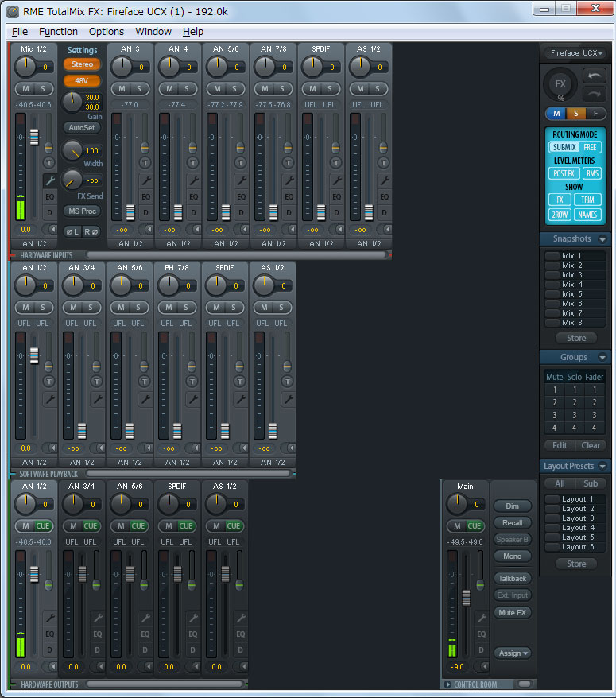Open the Options menu
The image size is (616, 698).
[x=107, y=32]
